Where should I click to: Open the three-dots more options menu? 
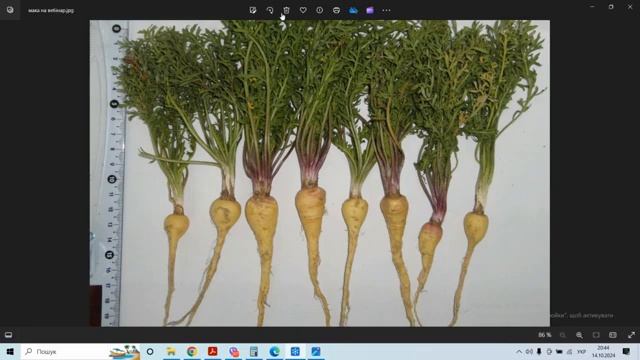[387, 10]
